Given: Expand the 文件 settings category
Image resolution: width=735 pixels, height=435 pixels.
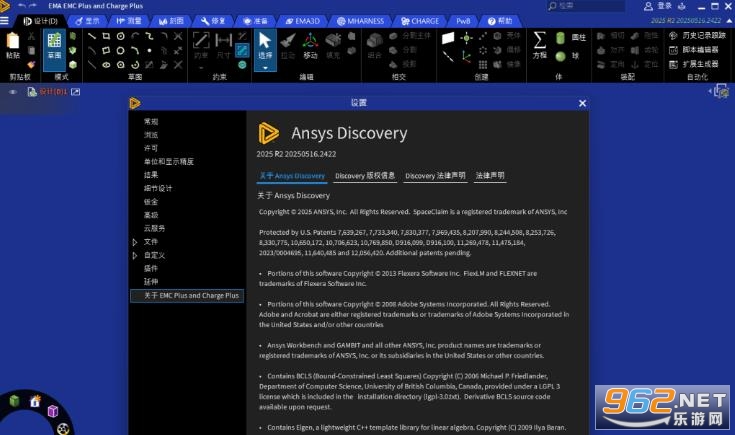Looking at the screenshot, I should pos(135,242).
